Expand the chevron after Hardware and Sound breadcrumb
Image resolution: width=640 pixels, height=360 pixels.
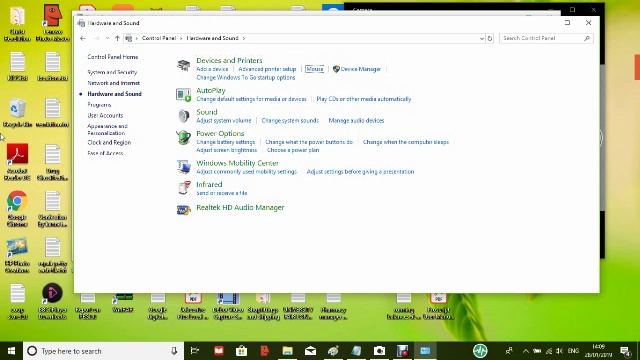click(244, 38)
